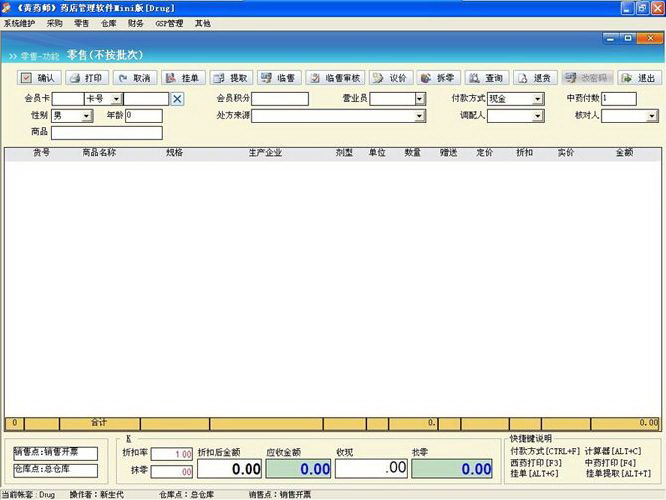Open the 系统维护 menu

tap(19, 24)
